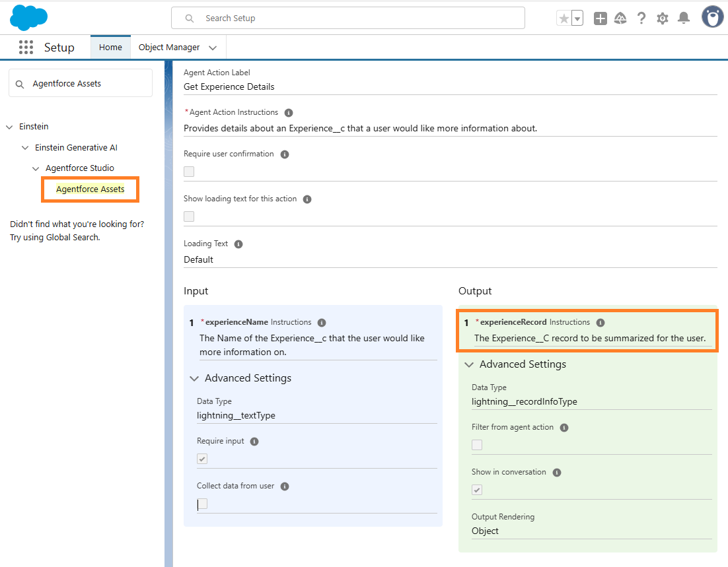728x567 pixels.
Task: Toggle the Require user confirmation checkbox
Action: click(x=189, y=172)
